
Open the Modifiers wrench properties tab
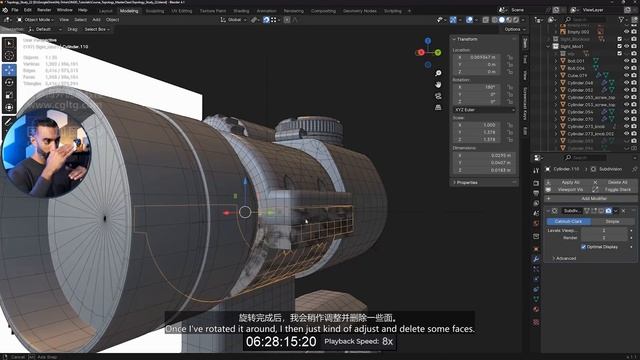[x=536, y=259]
